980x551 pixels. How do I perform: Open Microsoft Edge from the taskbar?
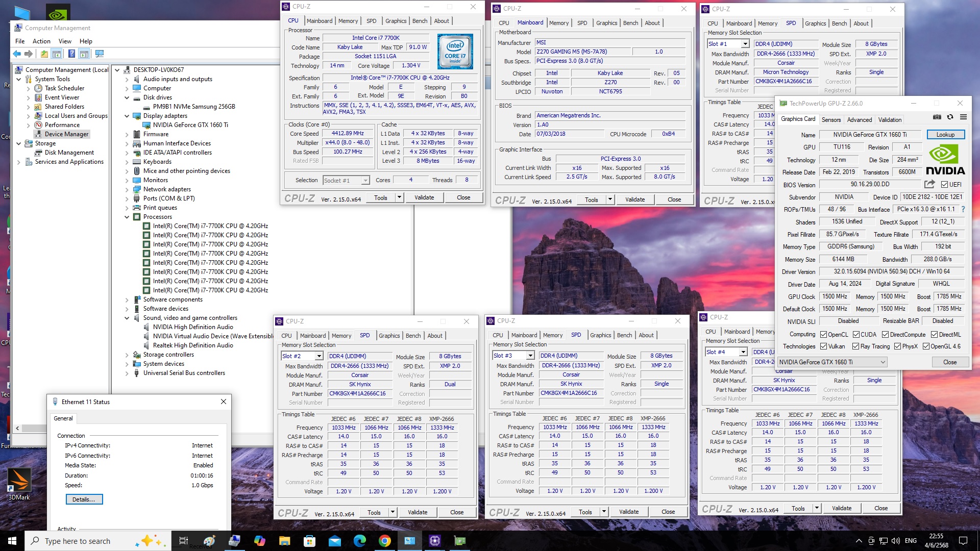click(x=360, y=541)
